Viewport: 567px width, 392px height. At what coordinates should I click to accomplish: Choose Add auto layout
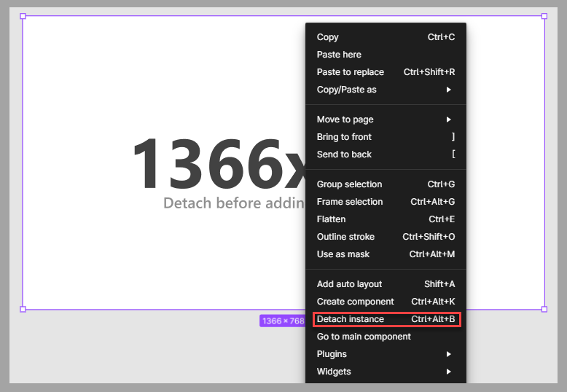coord(386,284)
